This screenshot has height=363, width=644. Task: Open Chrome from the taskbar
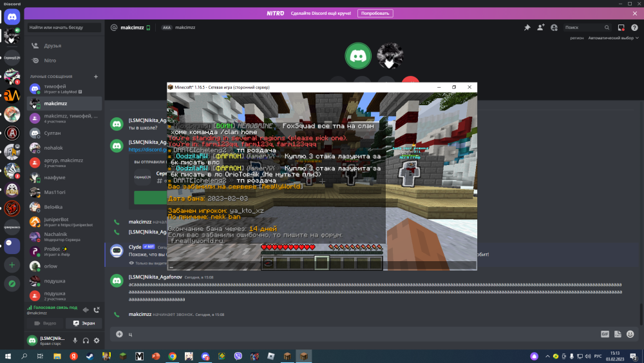tap(172, 356)
